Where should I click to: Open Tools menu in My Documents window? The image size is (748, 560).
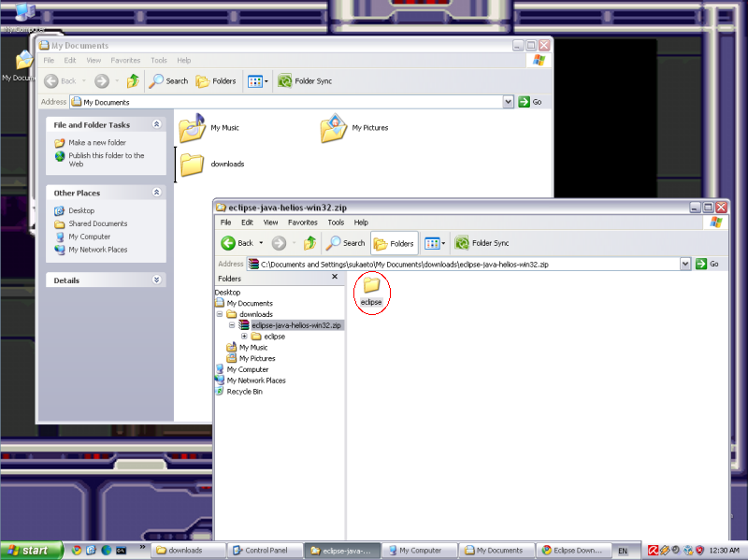pos(159,61)
